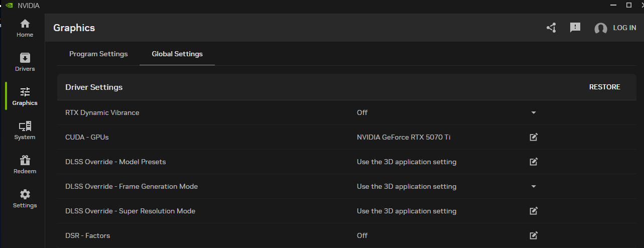
Task: Edit DLSS Override Super Resolution Mode
Action: coord(534,211)
